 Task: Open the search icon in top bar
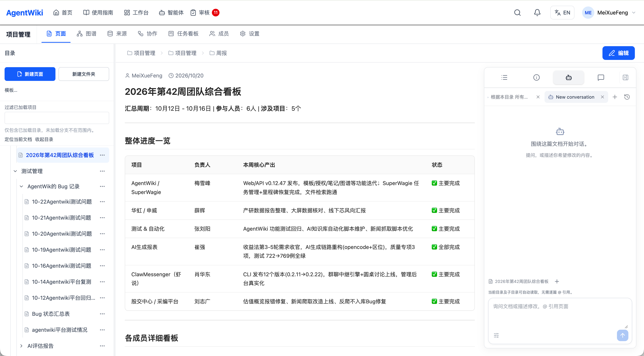click(517, 13)
